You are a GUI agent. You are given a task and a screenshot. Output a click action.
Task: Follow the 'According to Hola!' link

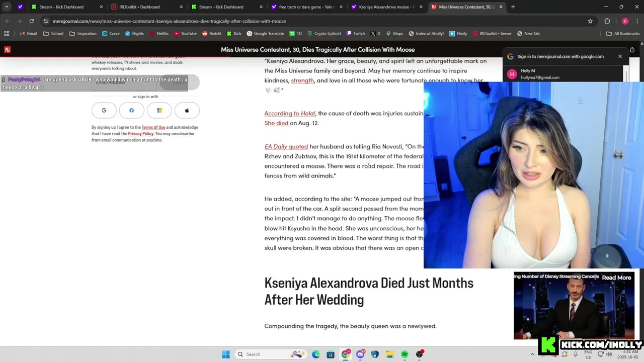click(x=290, y=114)
